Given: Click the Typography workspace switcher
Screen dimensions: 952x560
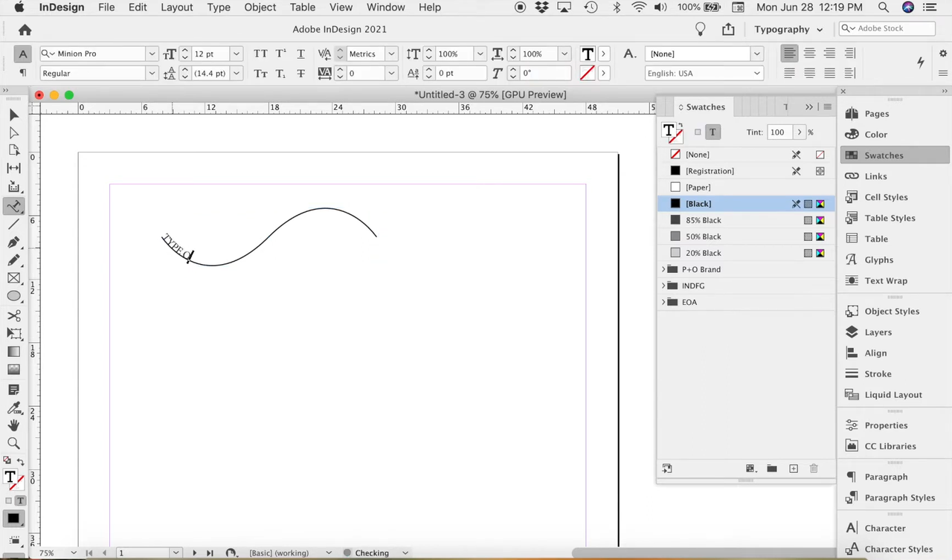Looking at the screenshot, I should (x=782, y=29).
